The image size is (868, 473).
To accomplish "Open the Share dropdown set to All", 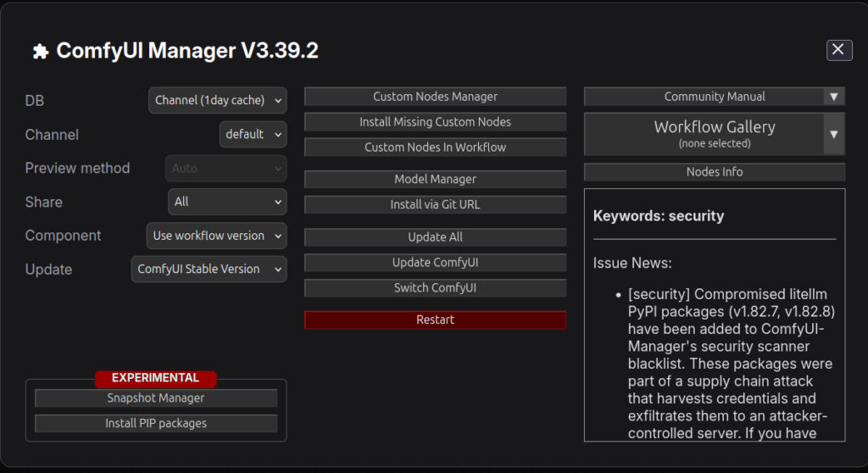I will [226, 202].
